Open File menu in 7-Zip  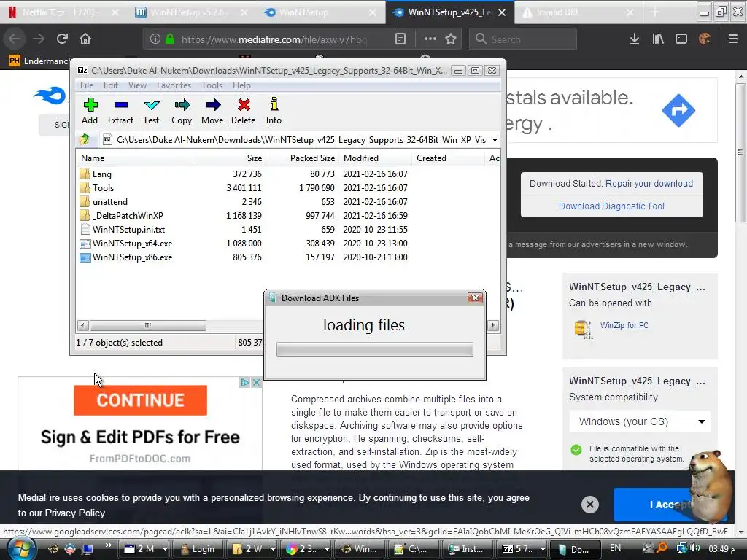click(87, 85)
